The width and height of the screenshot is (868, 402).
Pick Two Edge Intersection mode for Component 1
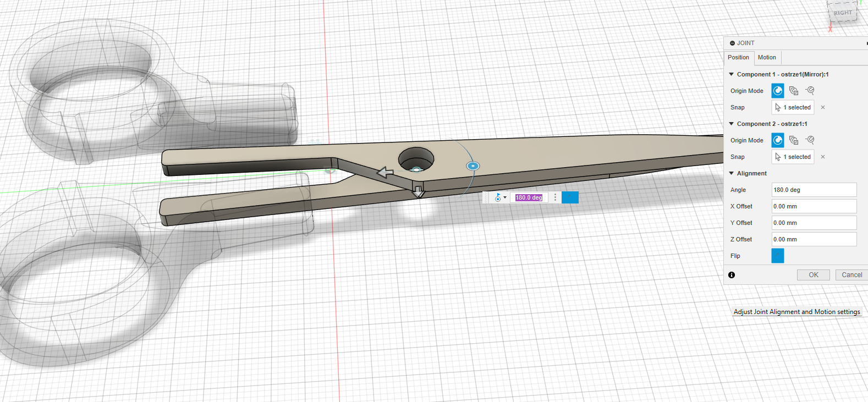coord(810,91)
